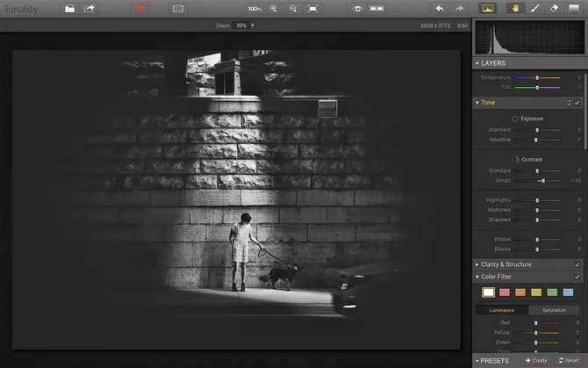Toggle the preview eye icon
Image resolution: width=588 pixels, height=368 pixels.
357,8
